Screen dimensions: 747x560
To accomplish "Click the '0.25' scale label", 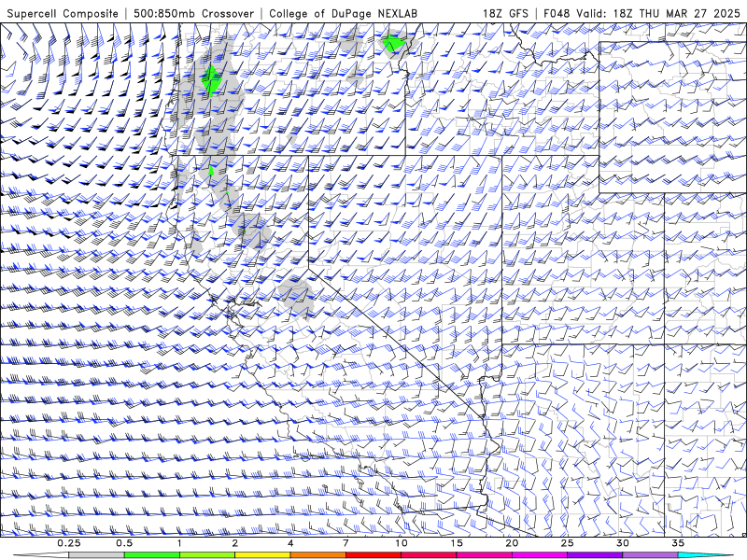I will 69,543.
